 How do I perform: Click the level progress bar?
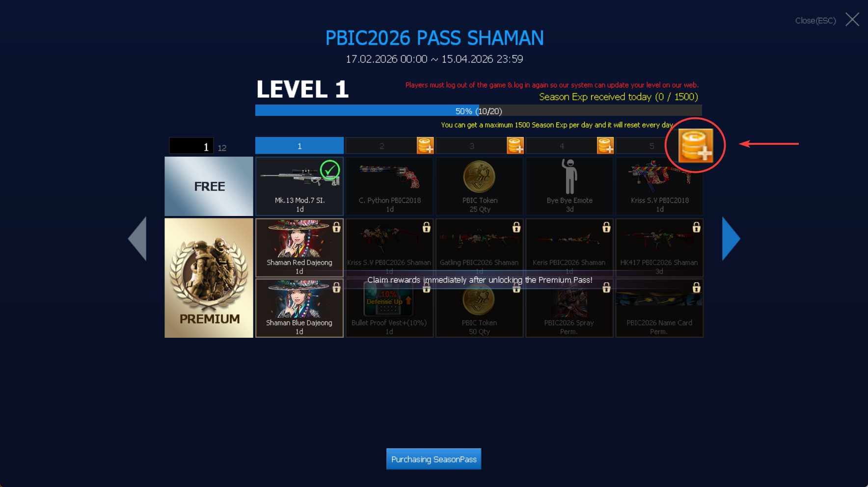pos(479,111)
